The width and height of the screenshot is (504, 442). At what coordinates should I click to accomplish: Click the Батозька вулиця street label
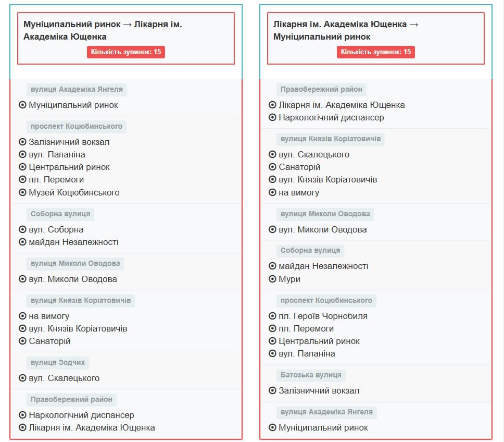[x=311, y=375]
